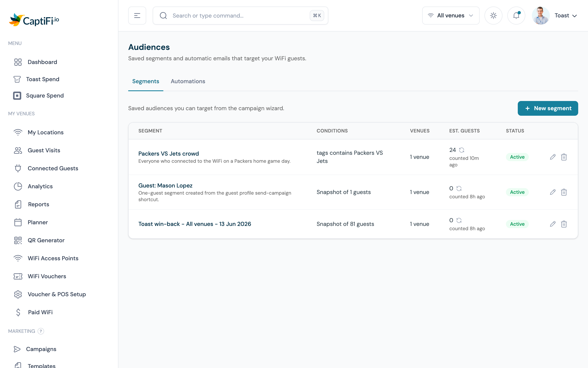Refresh guest count for Guest: Mason Lopez
The height and width of the screenshot is (368, 588).
click(459, 188)
